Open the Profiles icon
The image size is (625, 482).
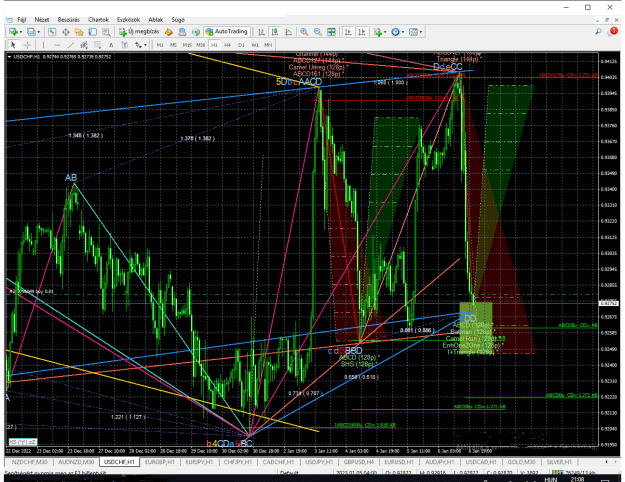31,32
